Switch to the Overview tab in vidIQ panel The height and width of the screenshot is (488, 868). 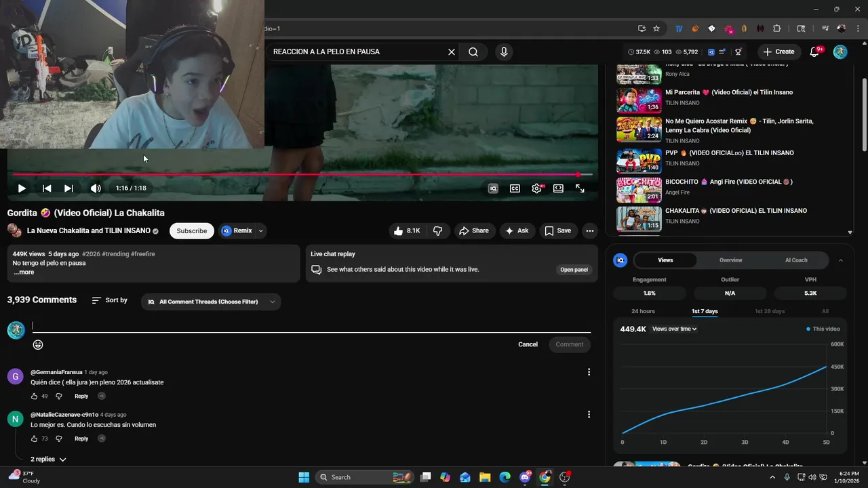tap(730, 260)
